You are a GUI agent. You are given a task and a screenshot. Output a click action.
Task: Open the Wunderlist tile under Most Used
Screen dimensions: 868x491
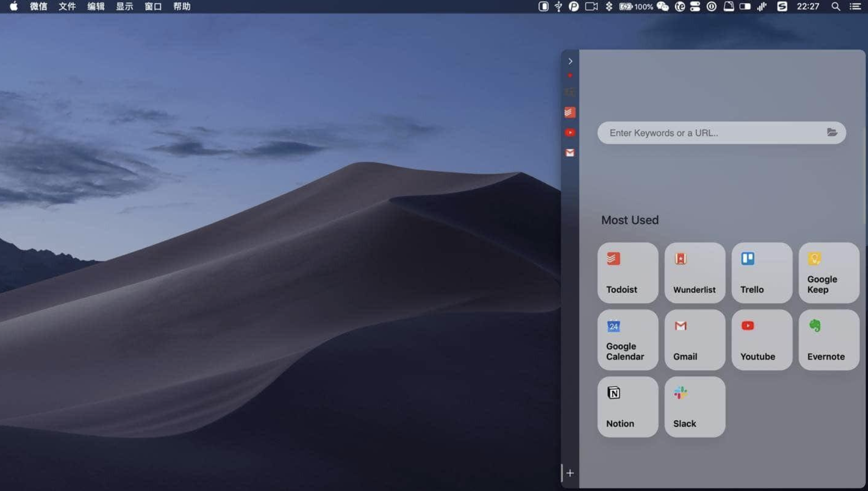tap(694, 273)
